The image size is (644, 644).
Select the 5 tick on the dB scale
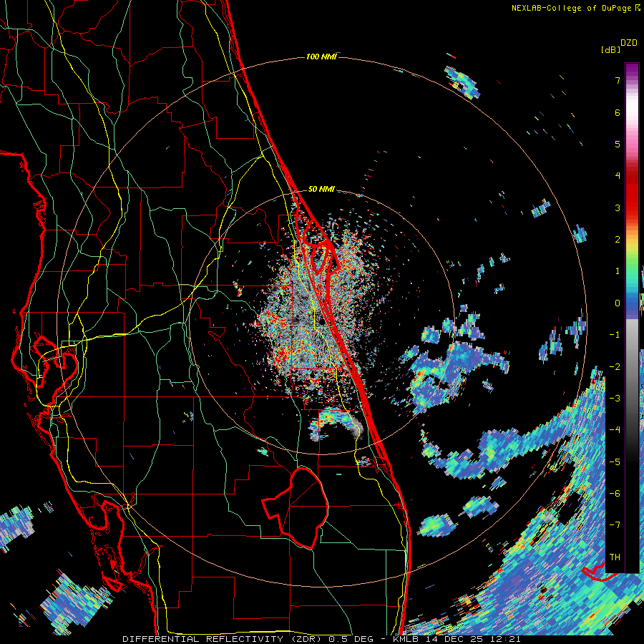(618, 144)
